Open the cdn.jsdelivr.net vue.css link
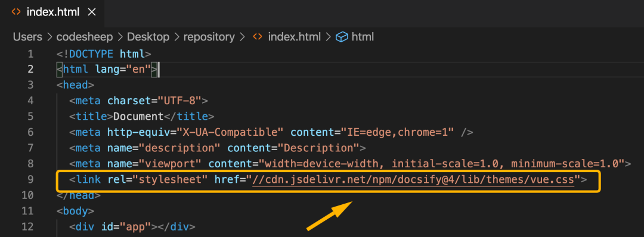This screenshot has height=237, width=644. (x=413, y=180)
